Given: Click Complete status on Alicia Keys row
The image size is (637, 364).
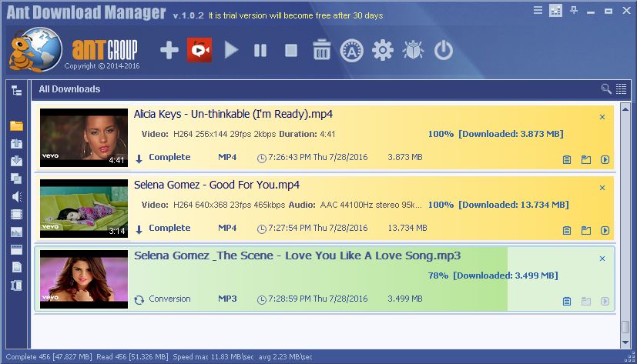Looking at the screenshot, I should pos(169,157).
